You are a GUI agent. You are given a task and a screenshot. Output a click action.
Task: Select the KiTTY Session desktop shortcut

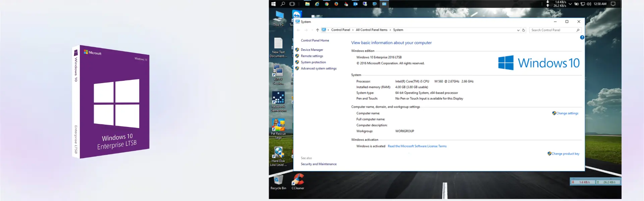(278, 74)
